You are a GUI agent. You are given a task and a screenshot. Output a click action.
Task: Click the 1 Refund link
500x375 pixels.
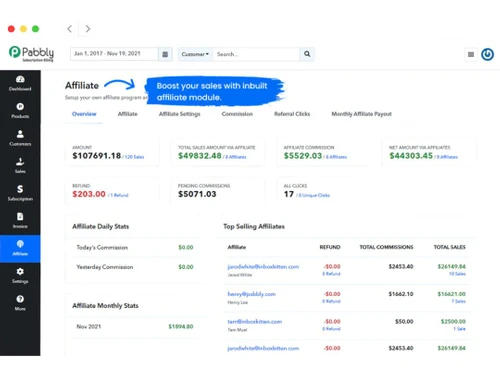(x=119, y=195)
